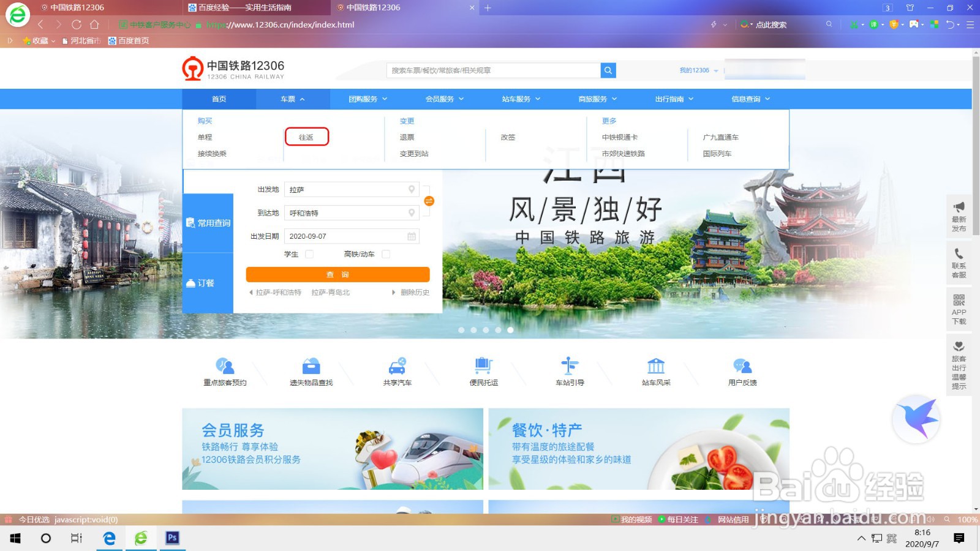Viewport: 980px width, 551px height.
Task: Open 国际列车 link
Action: click(717, 154)
